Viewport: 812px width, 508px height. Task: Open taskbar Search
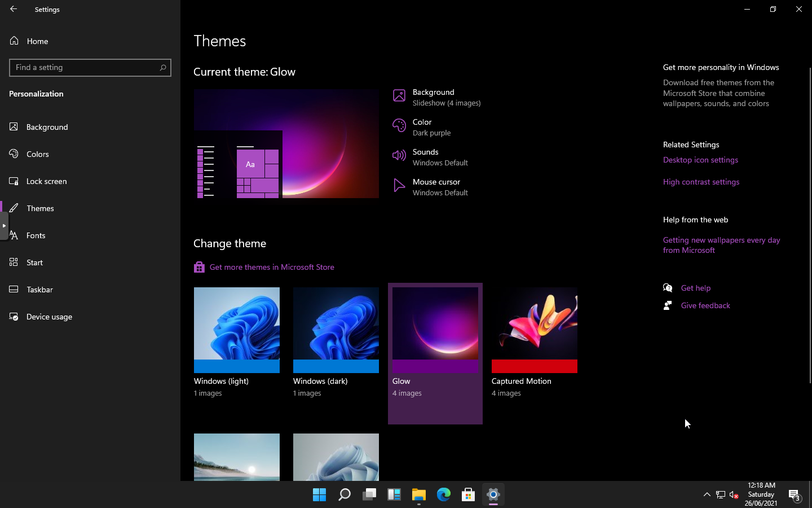pyautogui.click(x=344, y=494)
